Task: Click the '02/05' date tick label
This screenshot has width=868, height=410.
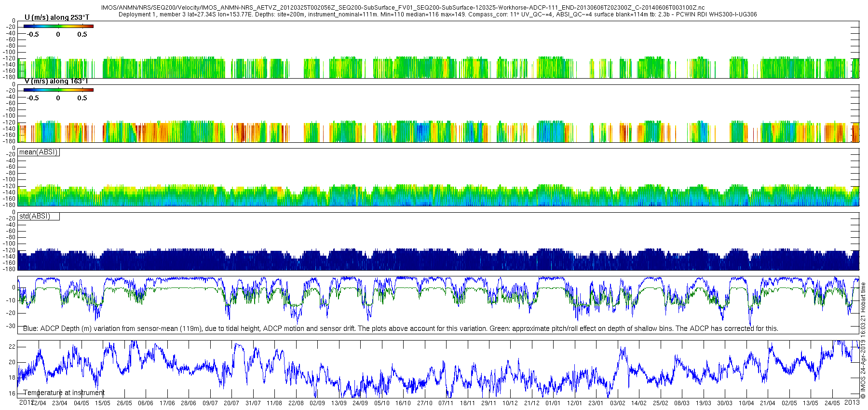Action: 789,403
